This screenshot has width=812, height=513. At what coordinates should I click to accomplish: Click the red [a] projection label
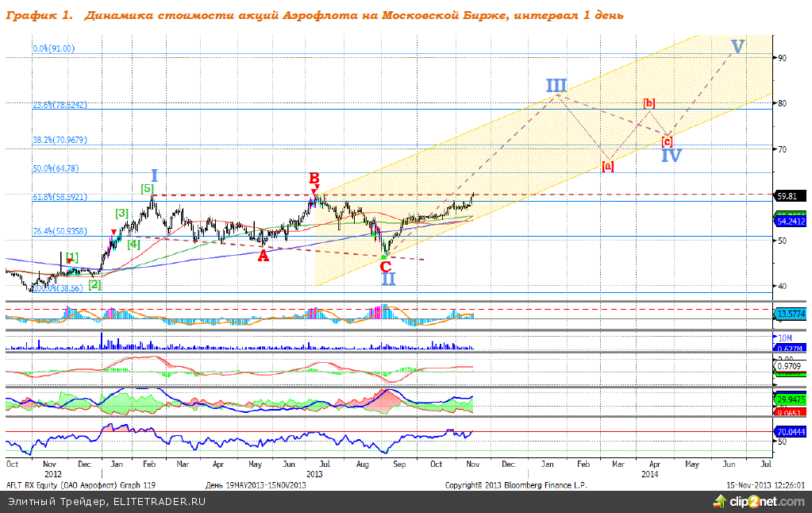coord(607,166)
